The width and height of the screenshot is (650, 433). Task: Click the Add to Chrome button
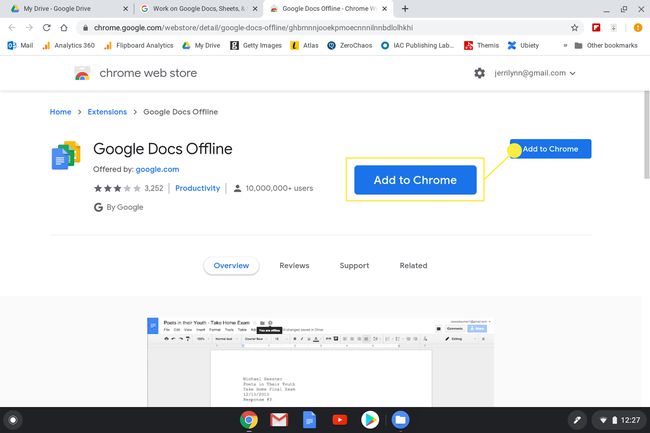(x=551, y=149)
